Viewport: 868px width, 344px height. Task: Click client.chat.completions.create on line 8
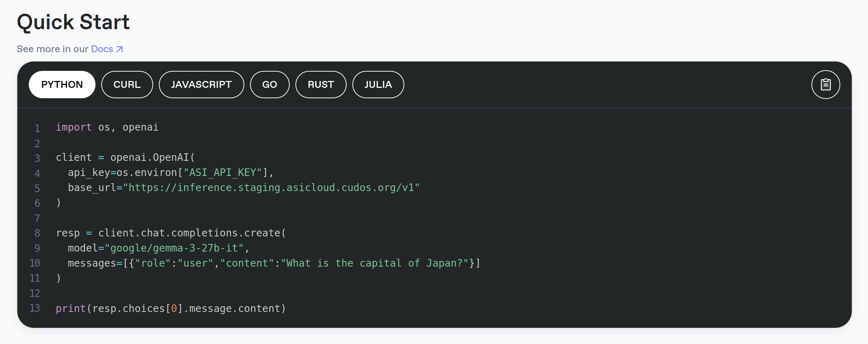point(189,233)
